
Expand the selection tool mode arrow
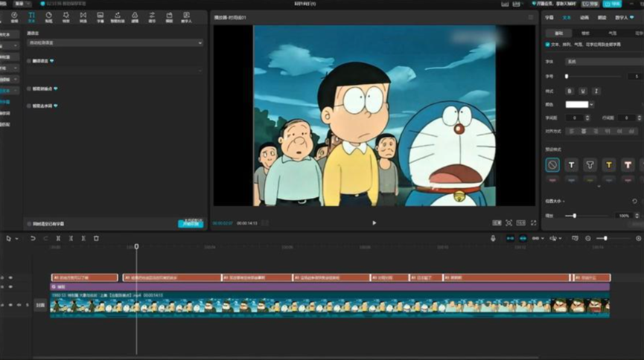pos(16,239)
